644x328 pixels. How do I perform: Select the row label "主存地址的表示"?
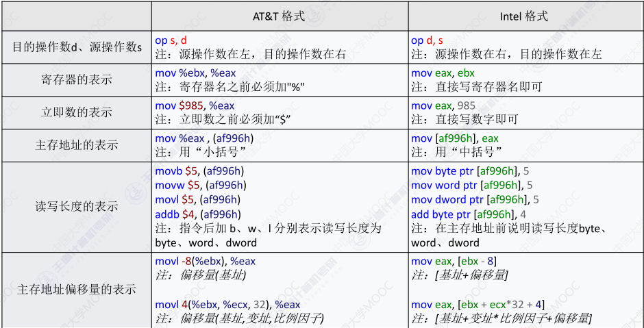(x=77, y=145)
